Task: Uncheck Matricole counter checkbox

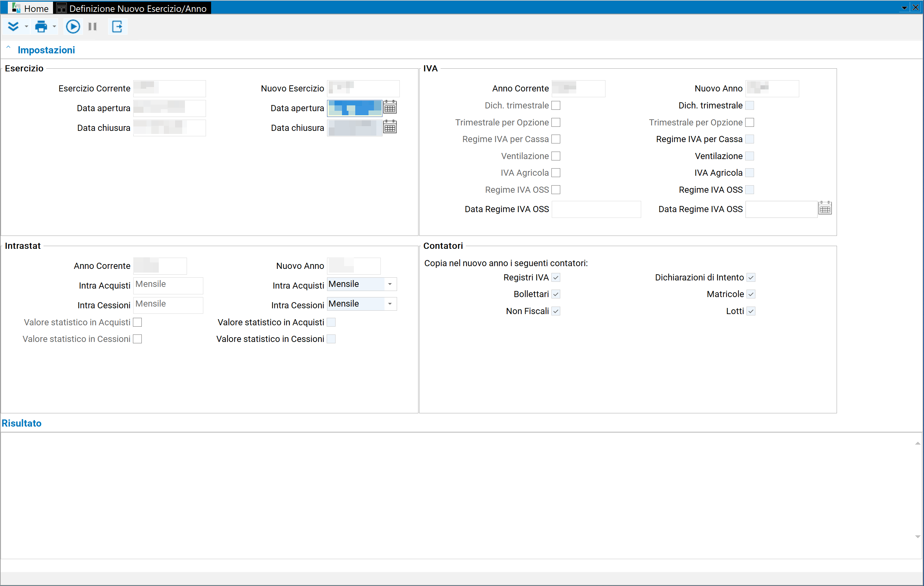Action: click(751, 294)
